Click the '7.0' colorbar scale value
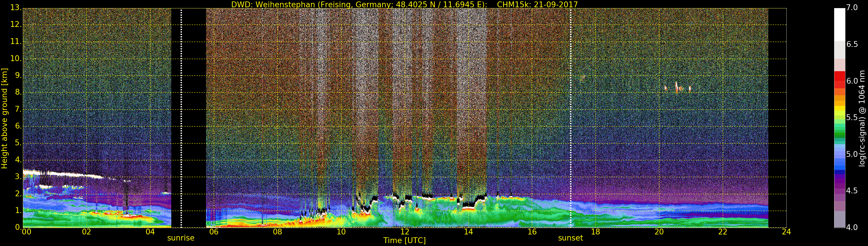868x246 pixels. (x=852, y=8)
